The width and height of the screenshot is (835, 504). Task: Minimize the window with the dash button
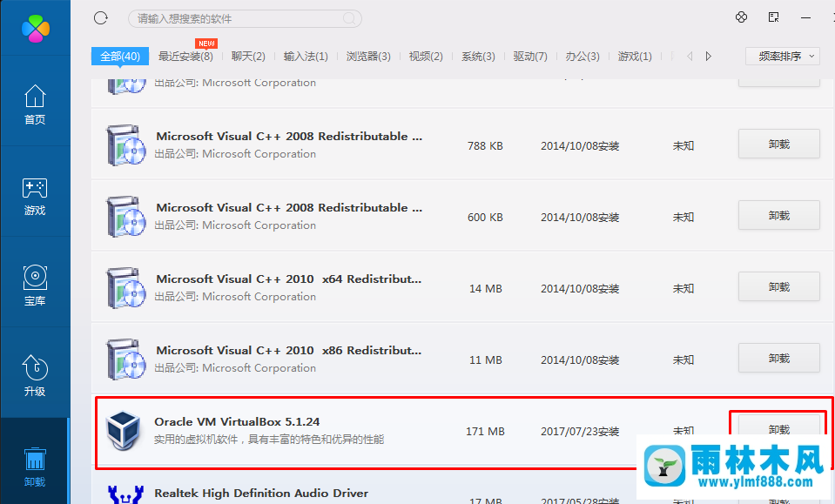tap(805, 17)
